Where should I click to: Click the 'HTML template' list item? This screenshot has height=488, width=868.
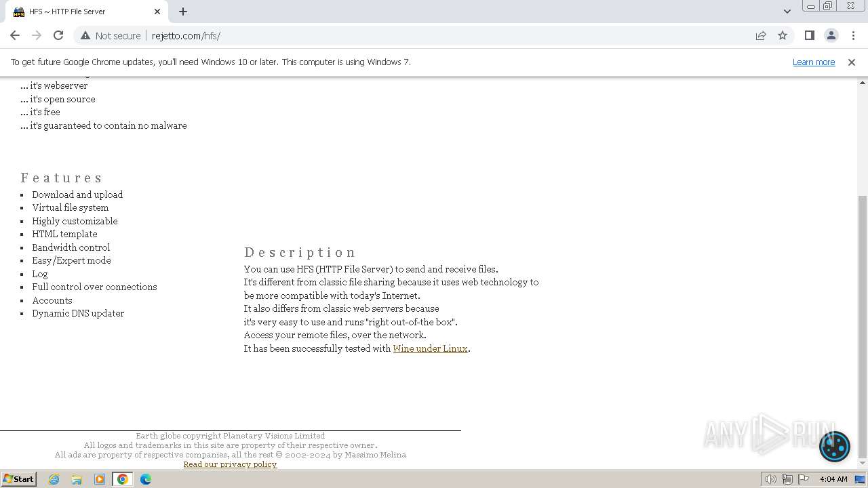coord(64,234)
